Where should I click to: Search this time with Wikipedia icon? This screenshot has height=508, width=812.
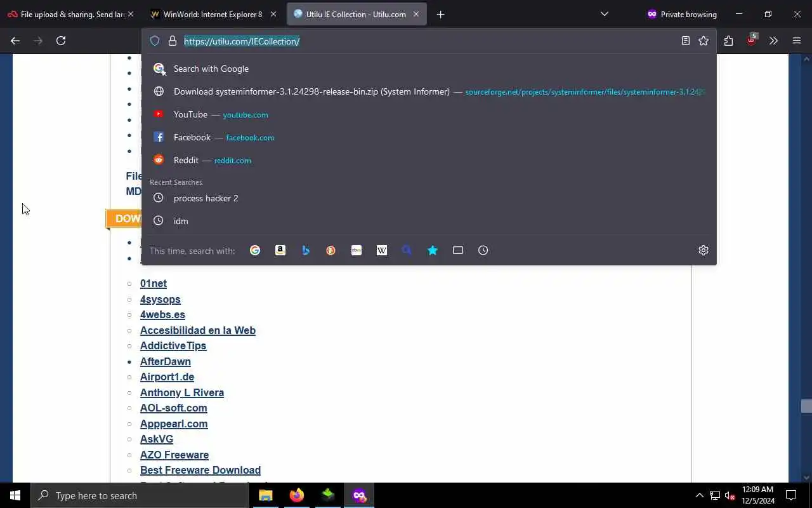382,250
